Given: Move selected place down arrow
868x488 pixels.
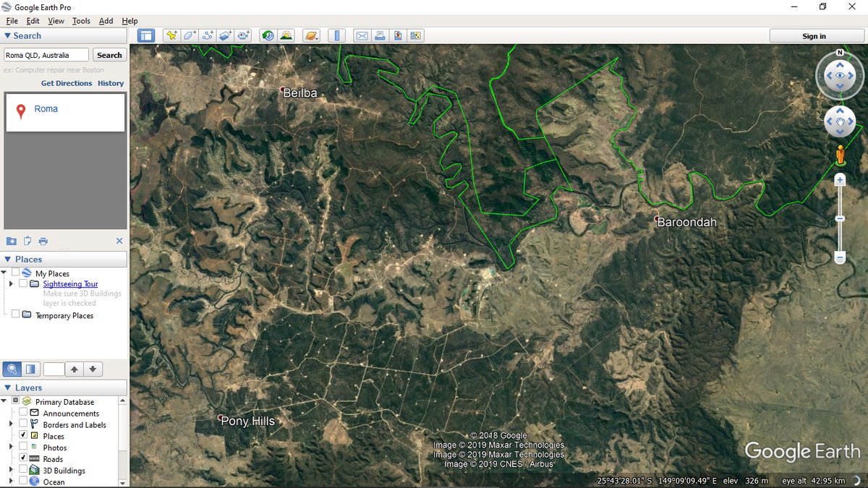Looking at the screenshot, I should pyautogui.click(x=93, y=369).
